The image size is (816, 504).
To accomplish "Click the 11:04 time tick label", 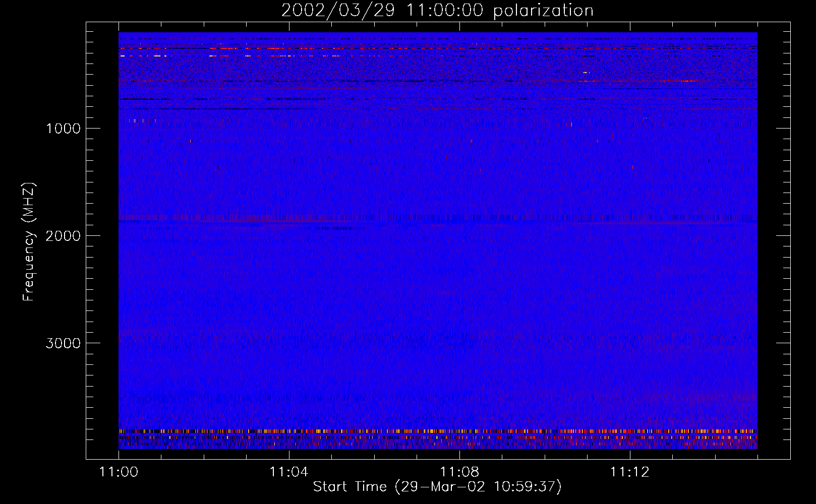I will pos(289,472).
